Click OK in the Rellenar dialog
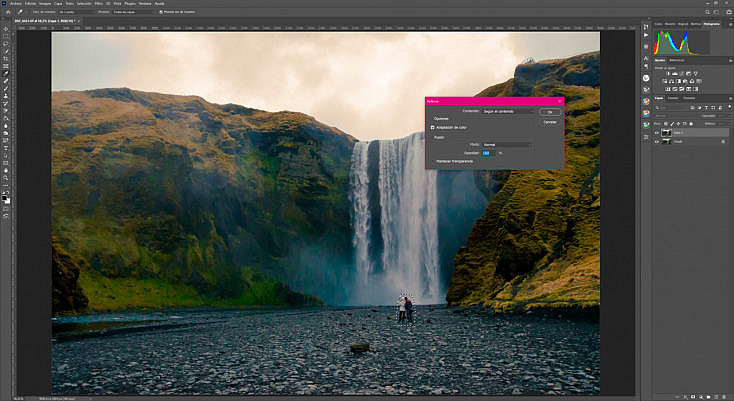This screenshot has height=401, width=734. click(x=550, y=112)
